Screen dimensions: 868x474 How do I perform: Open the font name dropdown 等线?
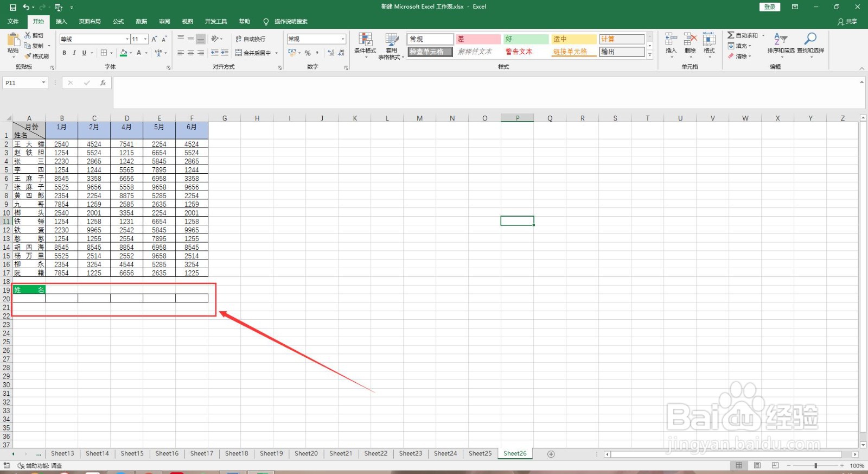127,39
